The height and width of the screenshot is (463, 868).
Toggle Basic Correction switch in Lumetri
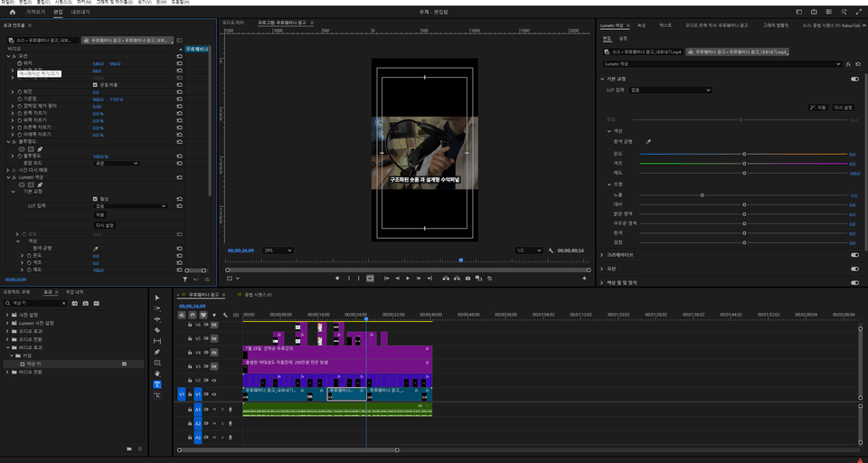[854, 80]
